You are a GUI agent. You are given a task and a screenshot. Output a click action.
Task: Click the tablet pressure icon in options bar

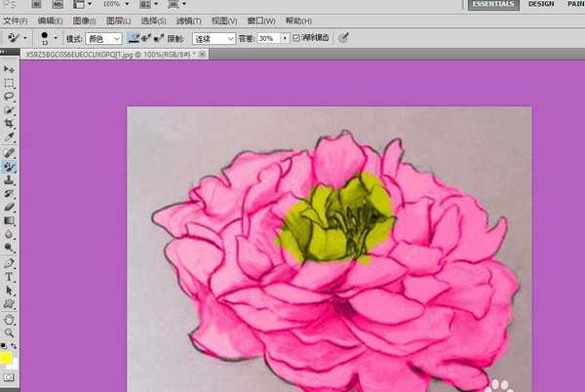point(343,38)
